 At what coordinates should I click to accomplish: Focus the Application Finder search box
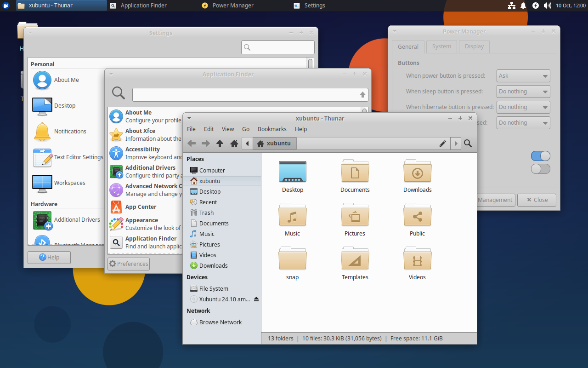pyautogui.click(x=250, y=95)
